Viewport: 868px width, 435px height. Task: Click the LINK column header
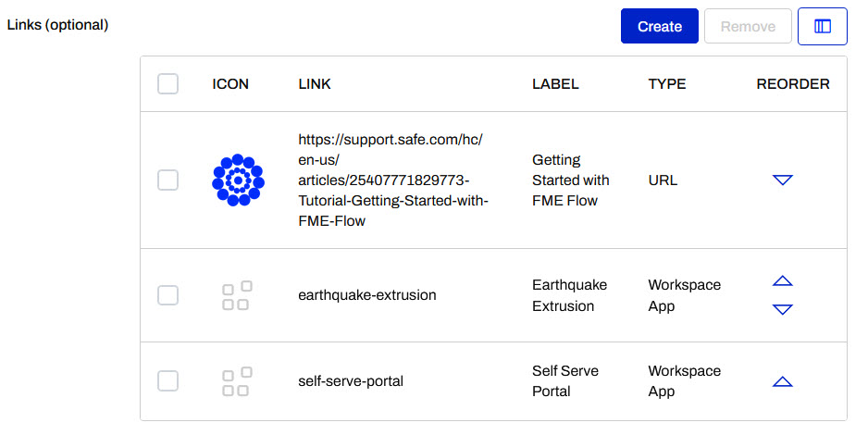click(x=315, y=84)
